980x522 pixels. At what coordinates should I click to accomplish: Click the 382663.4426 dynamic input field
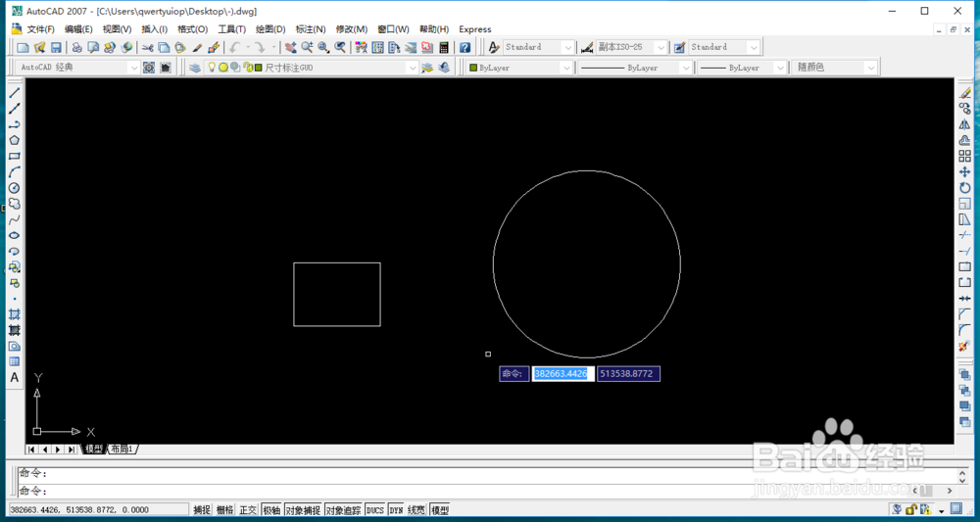click(563, 374)
